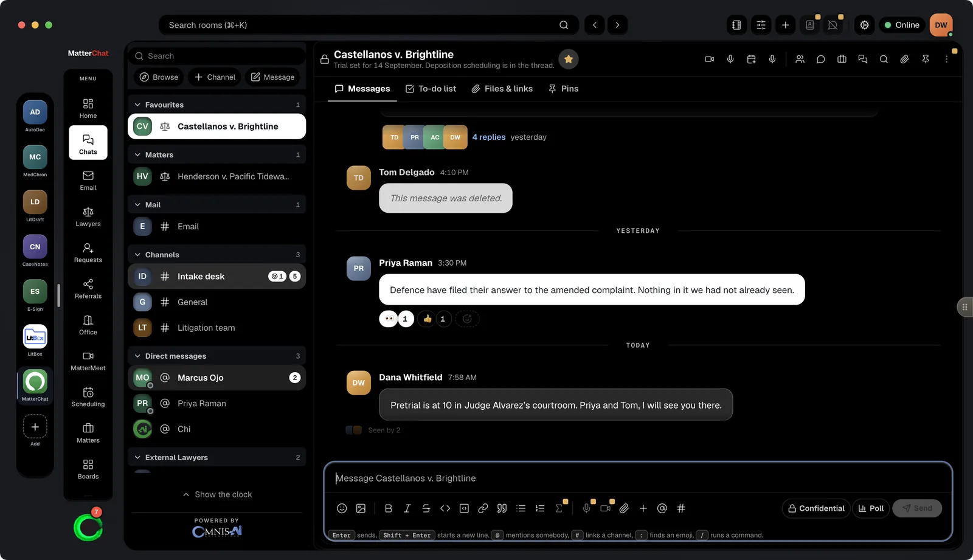Insert inline code in the composer

pos(445,508)
